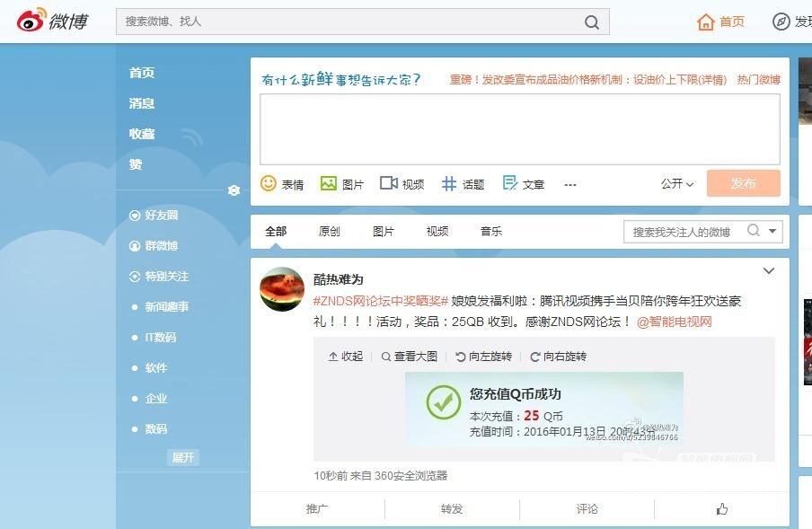Switch to 原创 feed tab
Image resolution: width=812 pixels, height=529 pixels.
point(330,232)
